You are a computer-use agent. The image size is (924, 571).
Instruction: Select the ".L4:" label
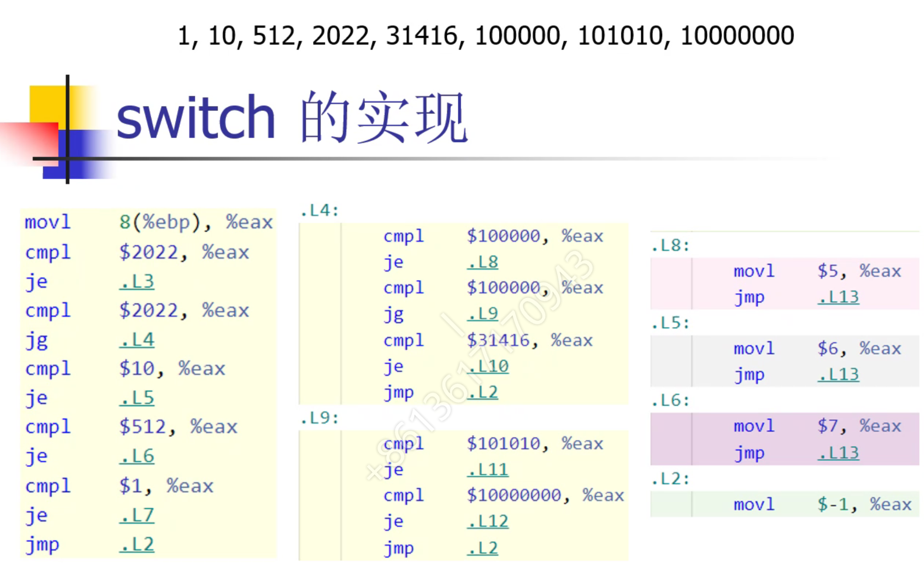[x=320, y=210]
